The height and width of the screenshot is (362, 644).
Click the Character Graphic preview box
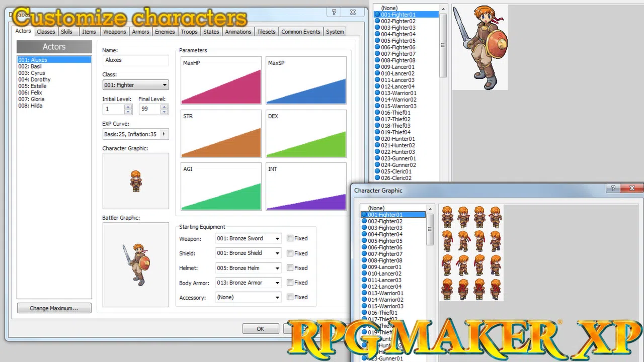pyautogui.click(x=136, y=181)
